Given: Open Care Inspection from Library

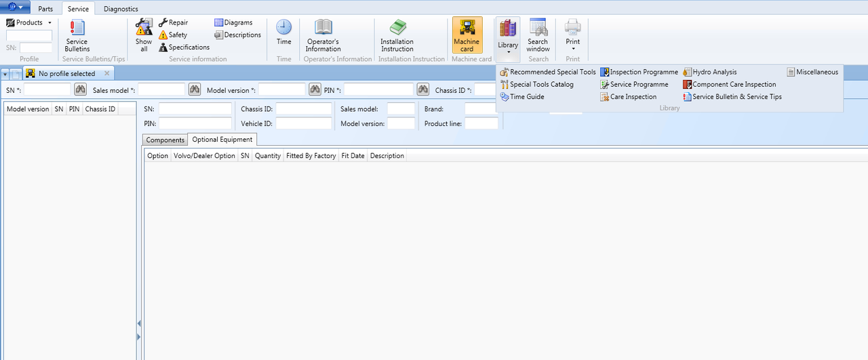Looking at the screenshot, I should [x=629, y=96].
